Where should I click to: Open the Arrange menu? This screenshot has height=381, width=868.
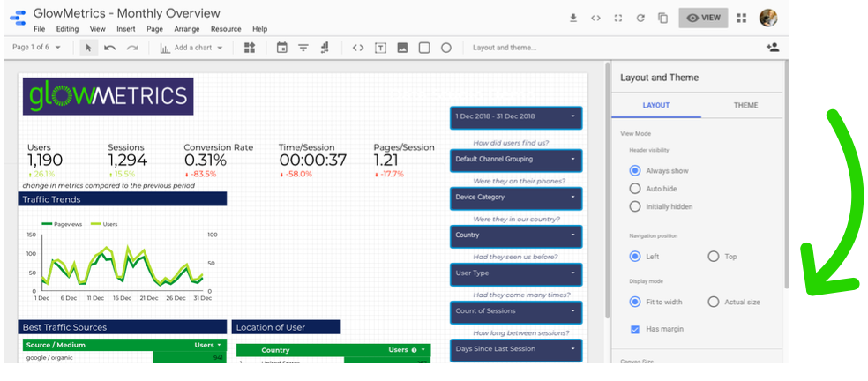point(186,29)
